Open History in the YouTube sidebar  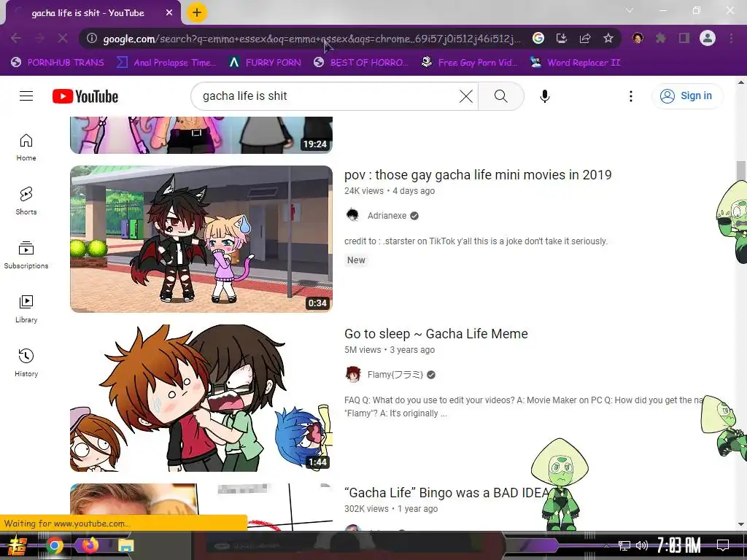point(26,363)
